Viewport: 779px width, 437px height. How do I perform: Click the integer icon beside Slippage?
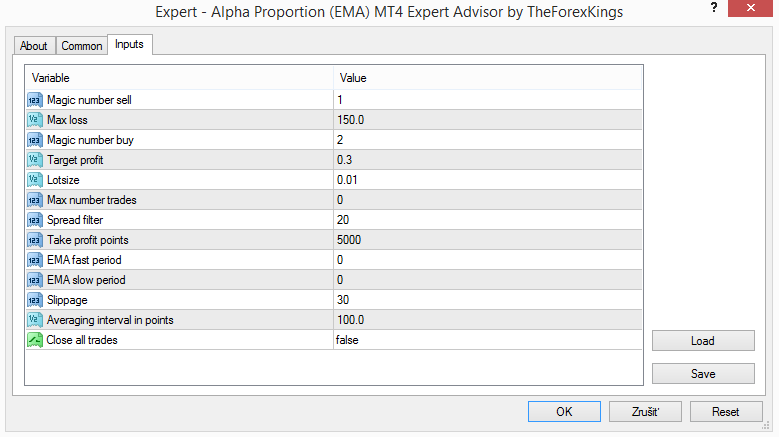pos(34,300)
